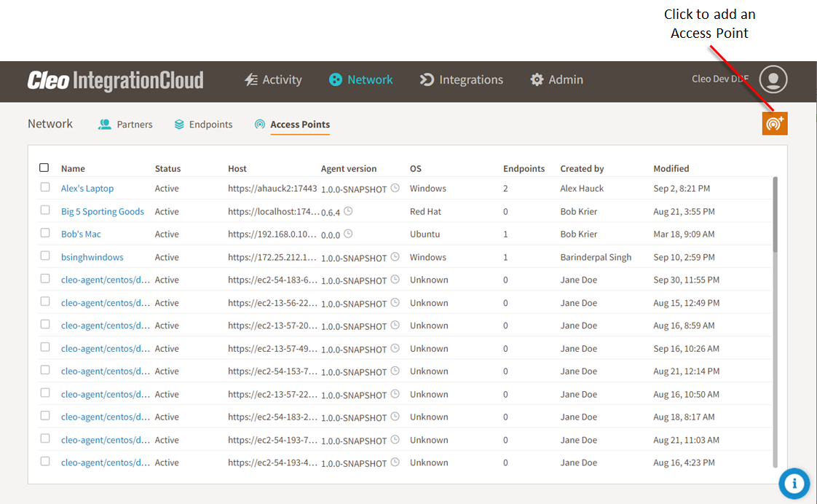This screenshot has width=817, height=504.
Task: Click the Cleo IntegrationCloud logo
Action: 115,80
